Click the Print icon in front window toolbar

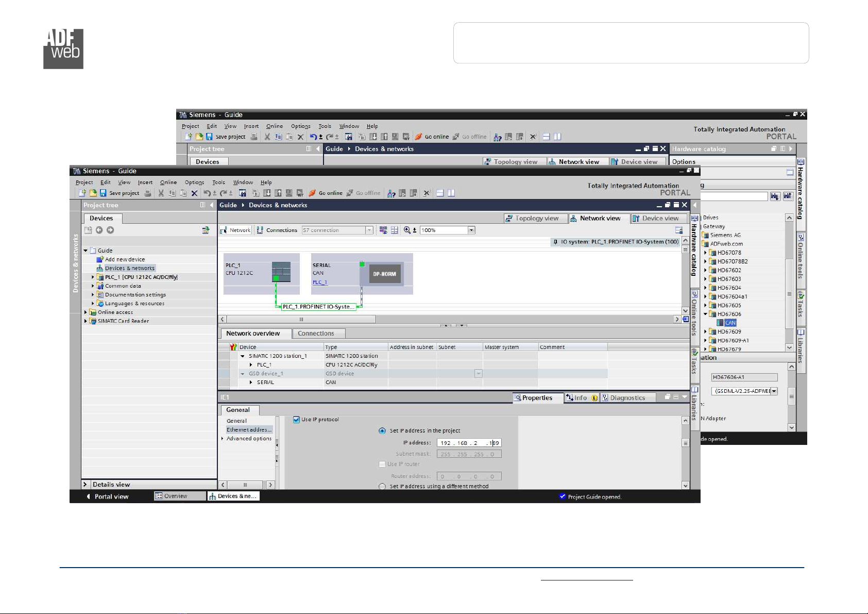[x=148, y=193]
